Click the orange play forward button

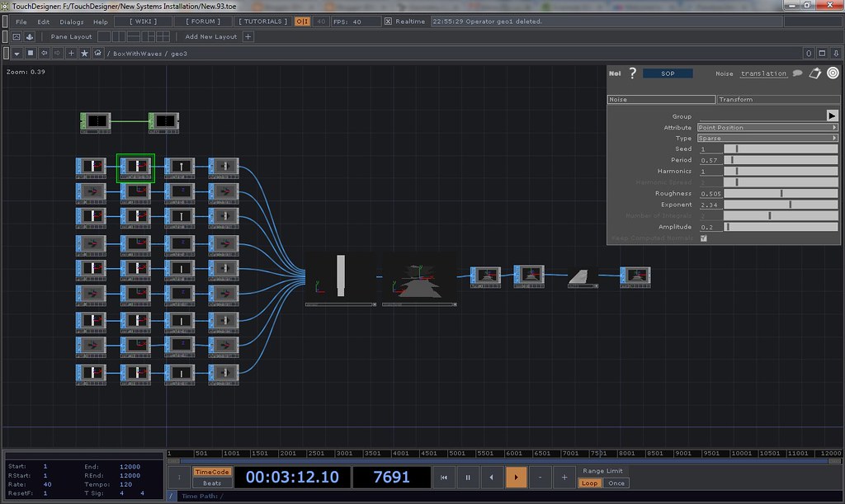[516, 477]
